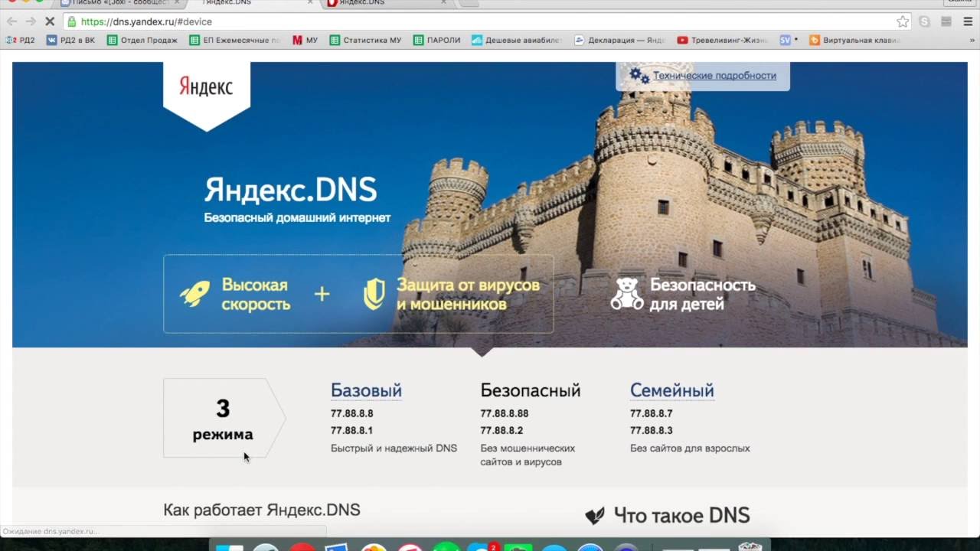Image resolution: width=980 pixels, height=551 pixels.
Task: Click IP address 77.88.8.3
Action: tap(651, 430)
